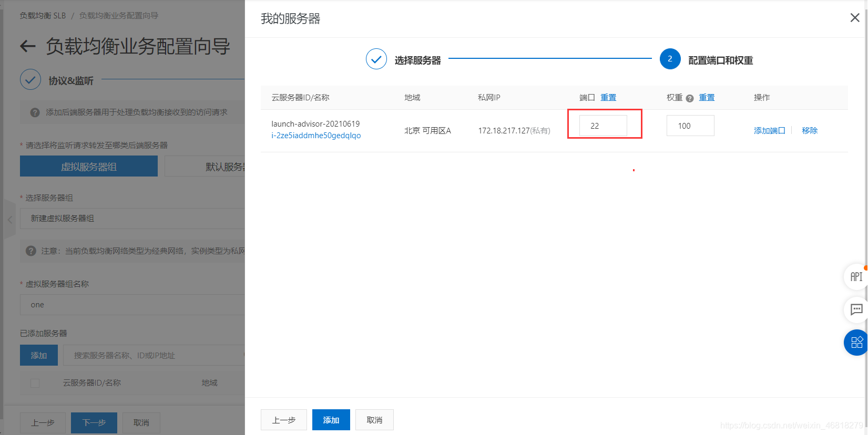Click the 选择服务器 step check icon

(376, 59)
